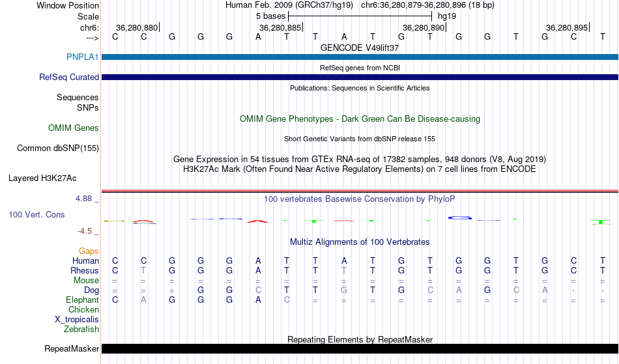
Task: Click 'Multiz Alignments of 100 Vertebrates' title
Action: click(x=360, y=242)
